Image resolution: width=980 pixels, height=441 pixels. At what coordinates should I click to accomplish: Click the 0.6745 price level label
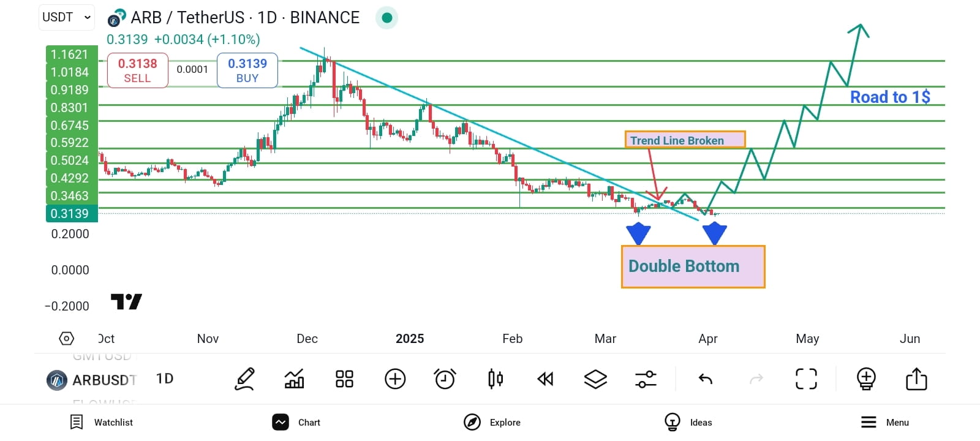click(x=72, y=126)
